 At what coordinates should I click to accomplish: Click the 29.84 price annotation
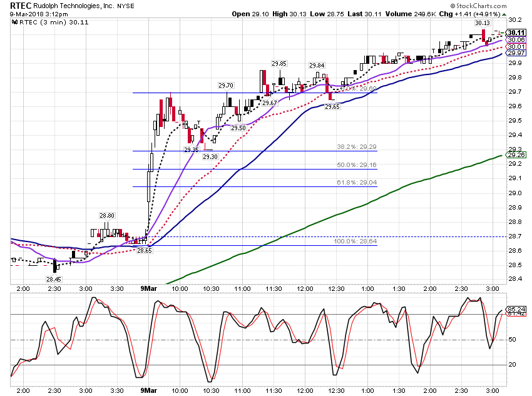(x=317, y=66)
